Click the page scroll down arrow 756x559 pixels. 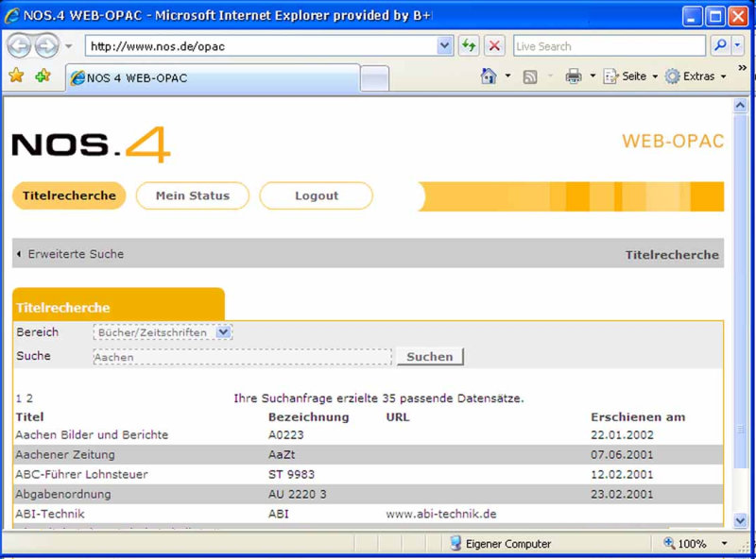(740, 520)
